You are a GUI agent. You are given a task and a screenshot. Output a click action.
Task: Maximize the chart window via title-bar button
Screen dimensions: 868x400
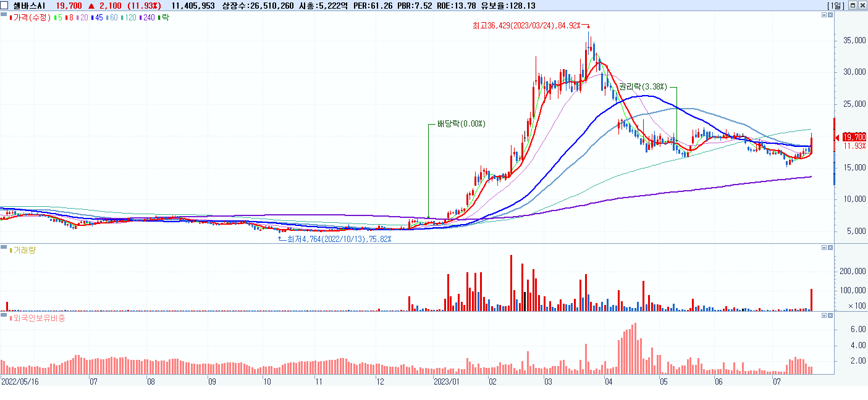coord(853,5)
